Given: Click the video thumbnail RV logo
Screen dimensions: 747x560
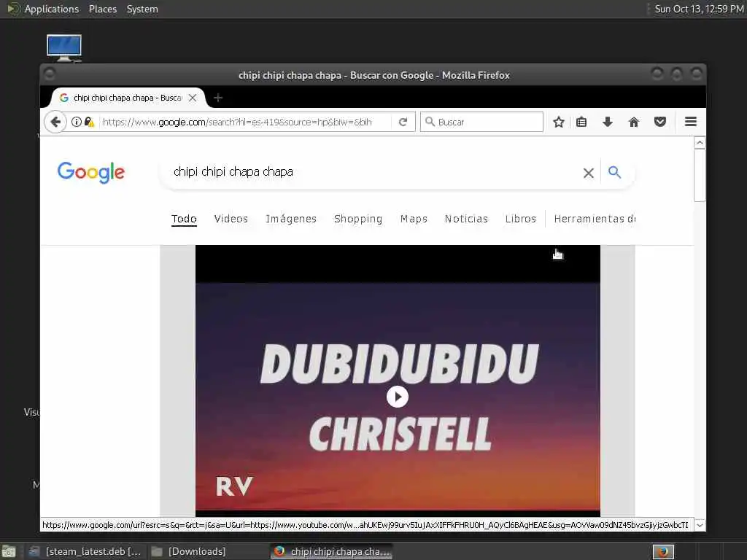Looking at the screenshot, I should pyautogui.click(x=234, y=486).
